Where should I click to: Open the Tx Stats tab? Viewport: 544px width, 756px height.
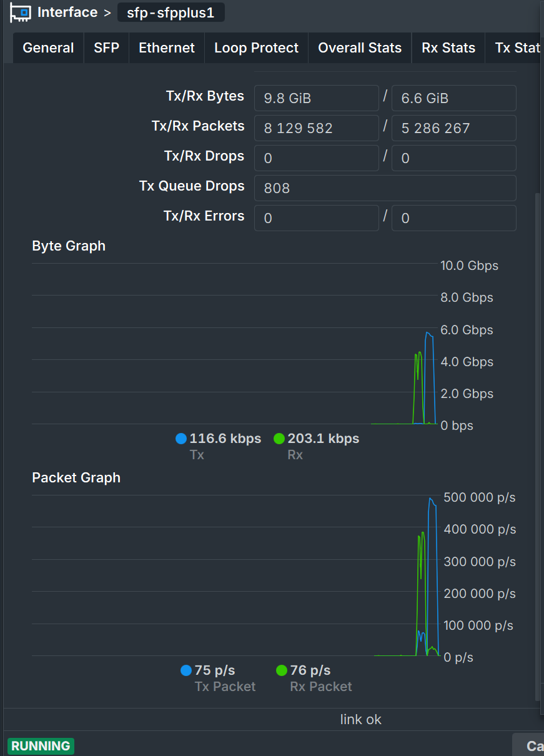[515, 48]
